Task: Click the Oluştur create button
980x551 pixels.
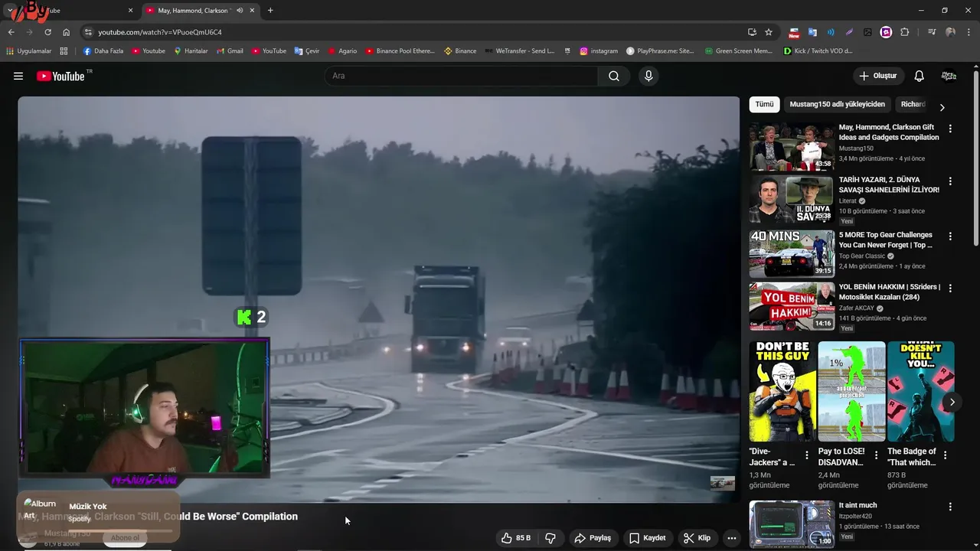Action: [878, 76]
